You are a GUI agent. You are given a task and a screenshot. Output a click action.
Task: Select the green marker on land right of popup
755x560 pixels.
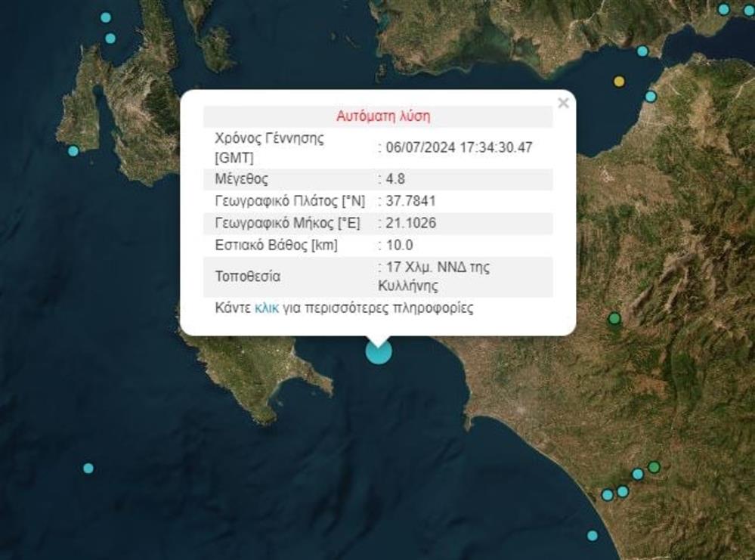(614, 318)
